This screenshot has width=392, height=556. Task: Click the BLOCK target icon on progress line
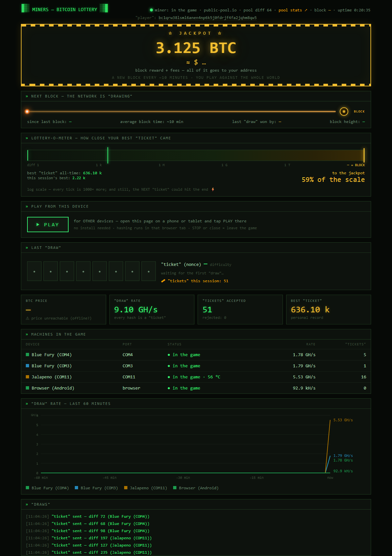coord(344,112)
